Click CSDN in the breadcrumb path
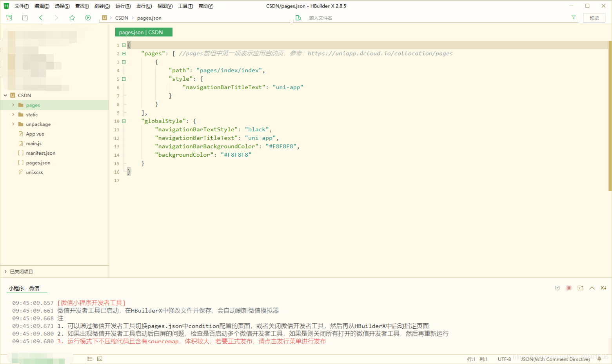The height and width of the screenshot is (364, 612). click(122, 18)
